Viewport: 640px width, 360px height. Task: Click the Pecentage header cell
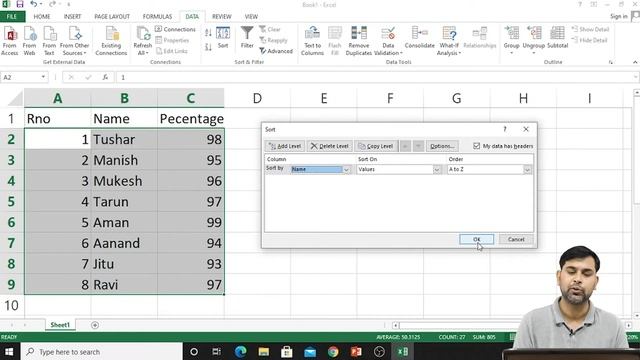point(191,119)
